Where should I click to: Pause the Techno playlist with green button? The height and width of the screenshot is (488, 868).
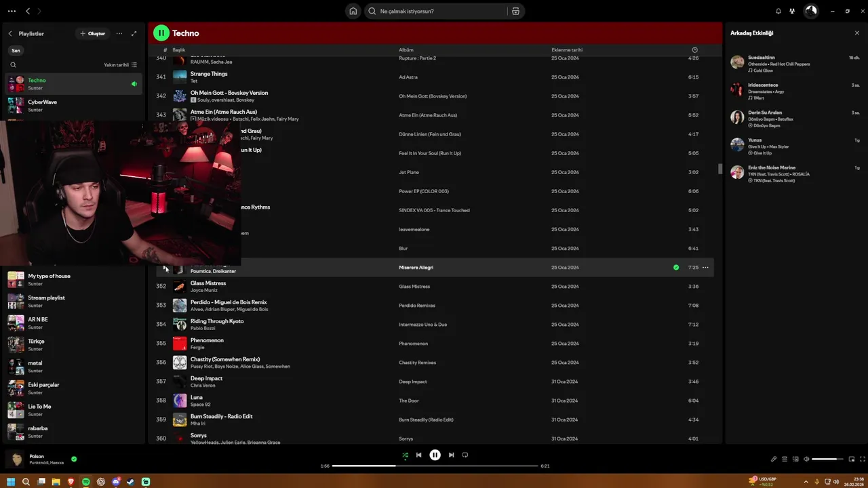coord(161,33)
